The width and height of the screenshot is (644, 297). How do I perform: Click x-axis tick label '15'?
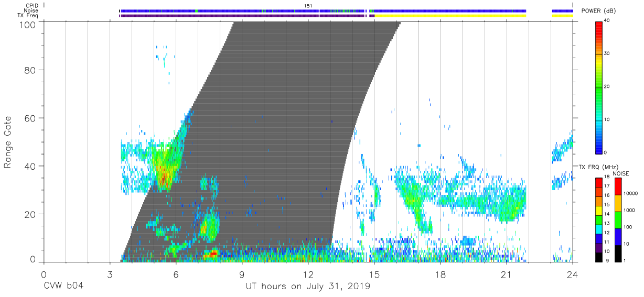[x=374, y=274]
